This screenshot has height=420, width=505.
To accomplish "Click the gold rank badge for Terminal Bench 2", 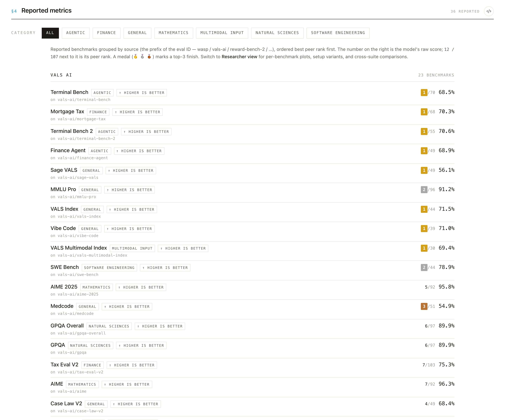I will click(x=424, y=131).
